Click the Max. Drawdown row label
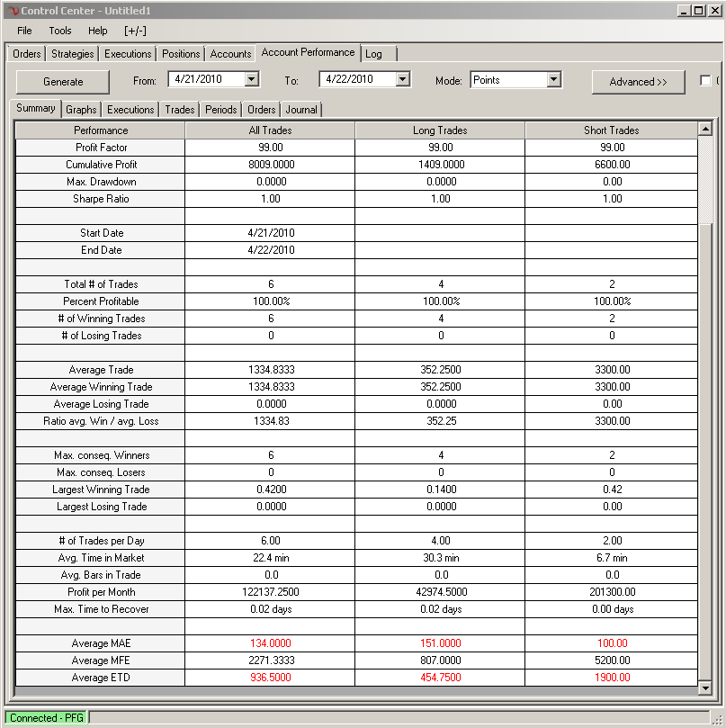 tap(101, 182)
